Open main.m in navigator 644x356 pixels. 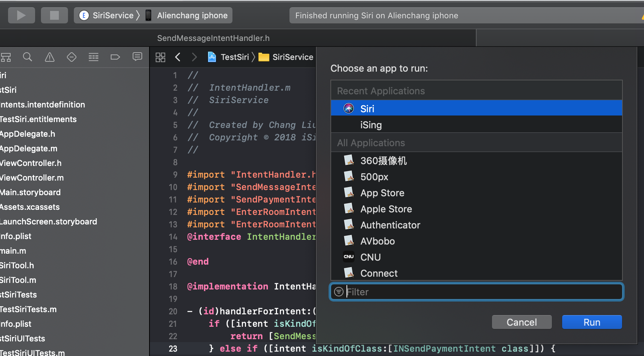(x=13, y=251)
